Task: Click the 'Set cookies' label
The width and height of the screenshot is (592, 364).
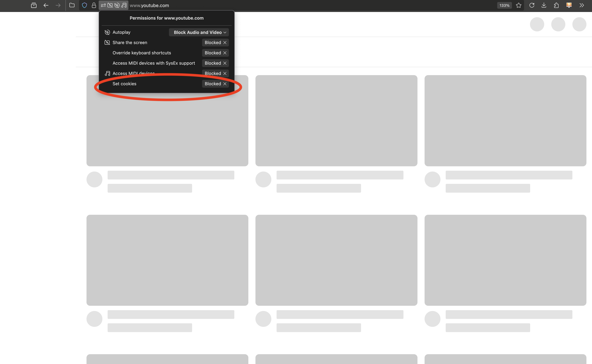Action: point(124,84)
